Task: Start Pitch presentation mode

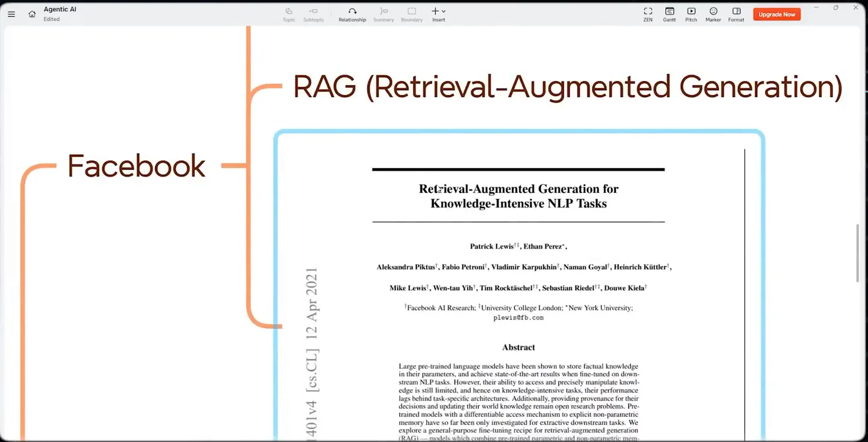Action: tap(691, 15)
